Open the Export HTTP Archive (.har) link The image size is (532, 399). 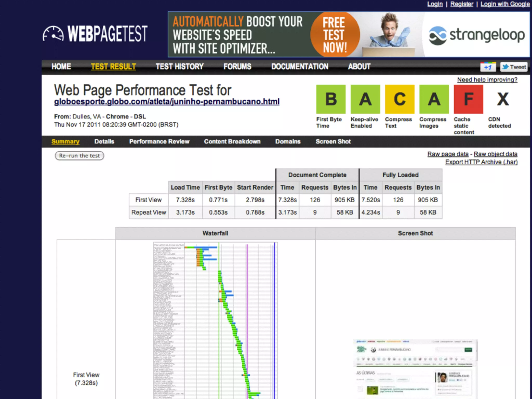click(x=481, y=162)
